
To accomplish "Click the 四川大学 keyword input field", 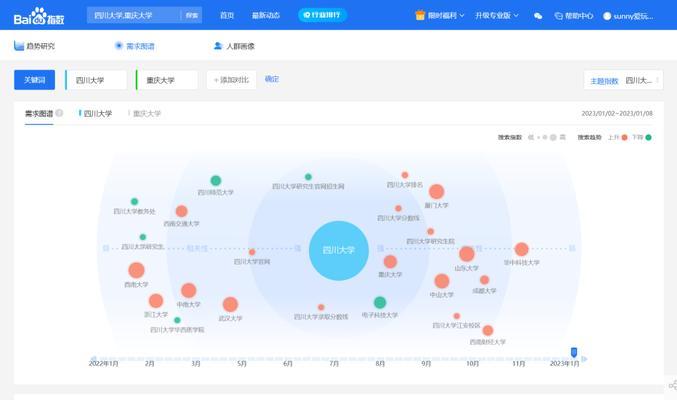I will point(96,80).
